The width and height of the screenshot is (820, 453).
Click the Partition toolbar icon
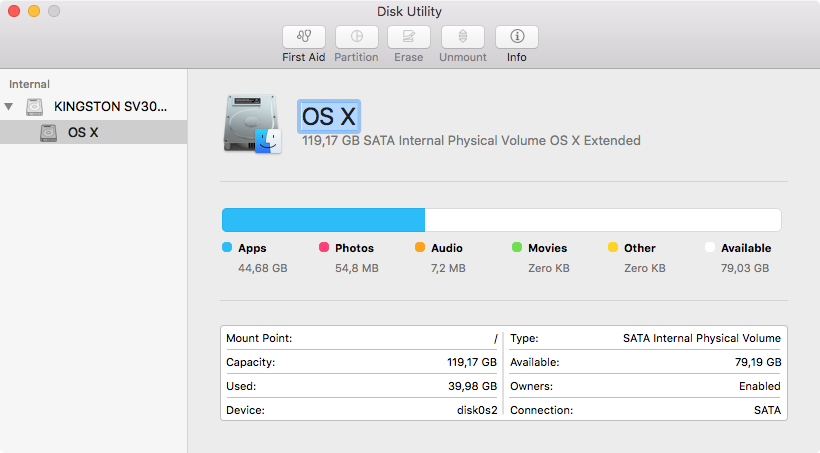[x=357, y=37]
